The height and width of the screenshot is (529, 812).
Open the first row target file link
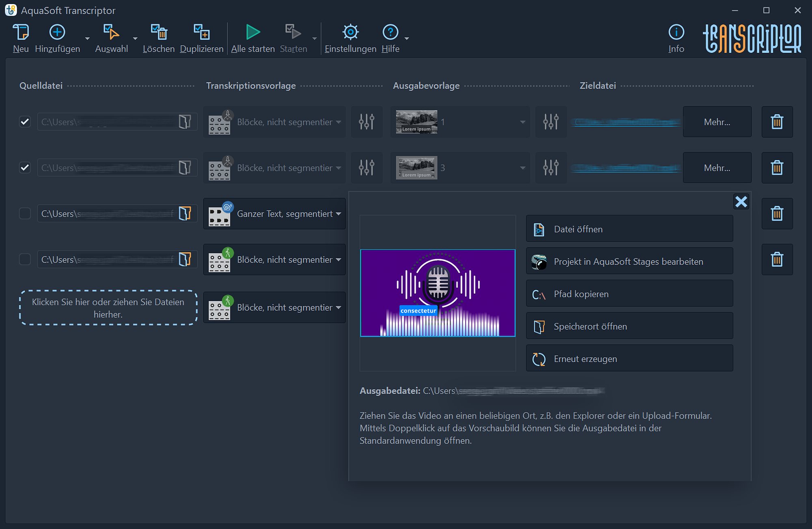pyautogui.click(x=626, y=122)
